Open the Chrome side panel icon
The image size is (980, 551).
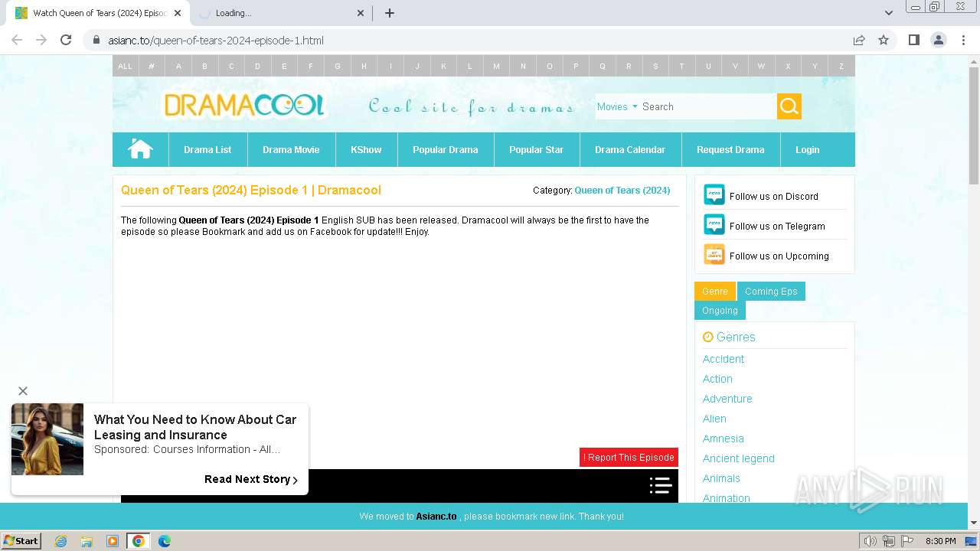914,40
